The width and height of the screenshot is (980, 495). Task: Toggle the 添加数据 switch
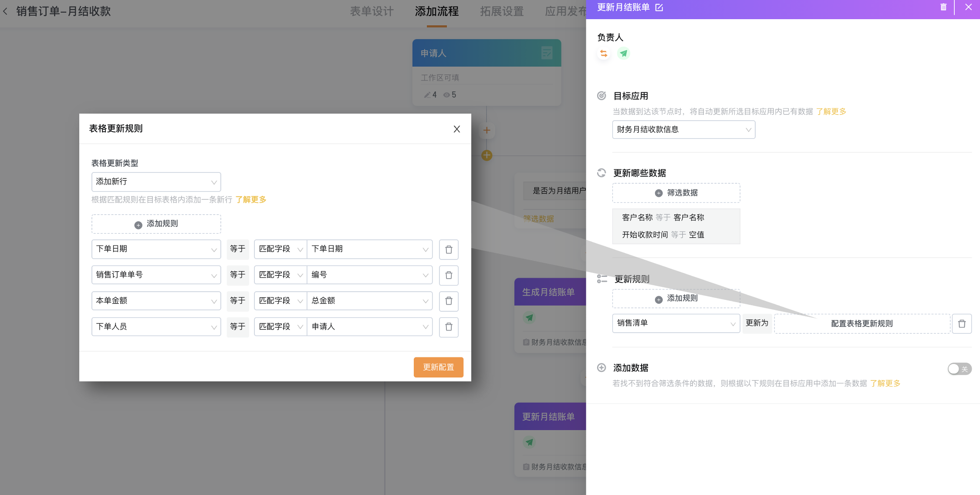[960, 369]
